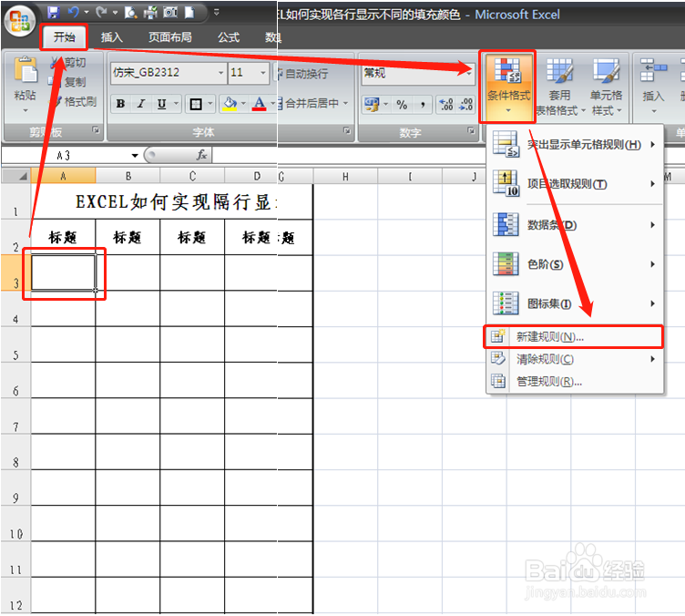Select cell A3 in the table
The image size is (685, 616).
[64, 272]
